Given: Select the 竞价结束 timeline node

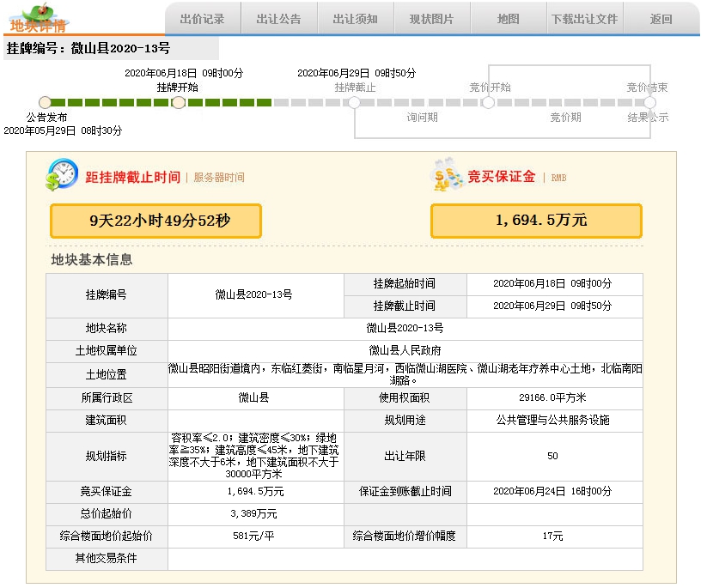Looking at the screenshot, I should tap(649, 102).
